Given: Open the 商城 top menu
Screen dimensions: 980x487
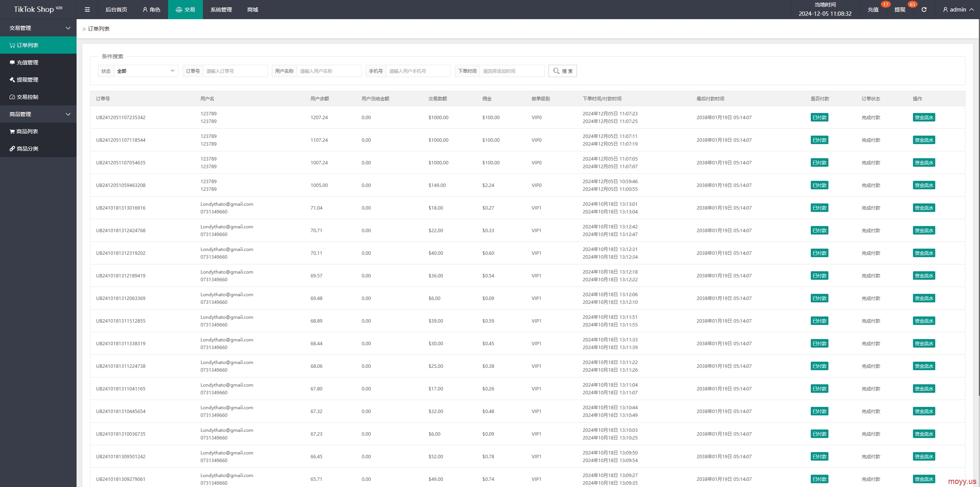Looking at the screenshot, I should pyautogui.click(x=253, y=10).
